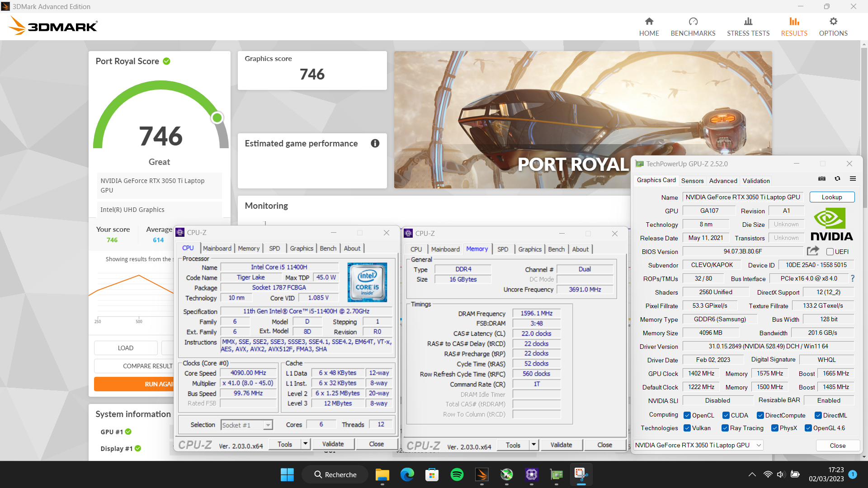Click Tools button in left CPU-Z window
The image size is (868, 488).
(x=285, y=444)
